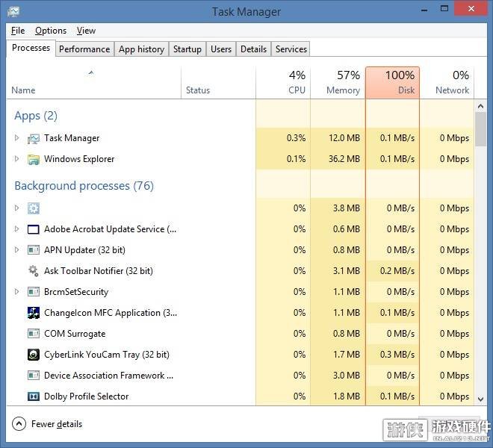Click the Windows Explorer folder icon
The width and height of the screenshot is (493, 448).
coord(34,159)
